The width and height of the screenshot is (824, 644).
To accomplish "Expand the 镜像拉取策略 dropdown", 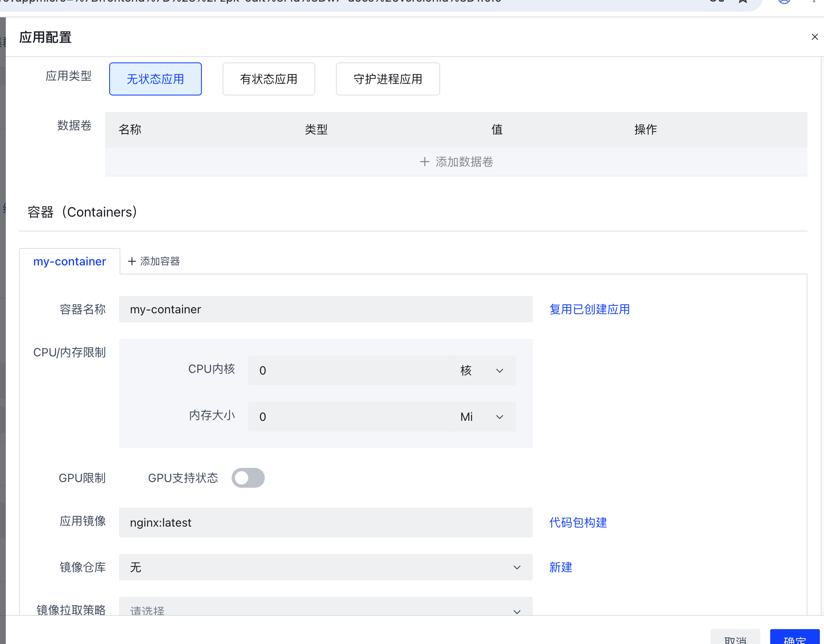I will click(326, 606).
